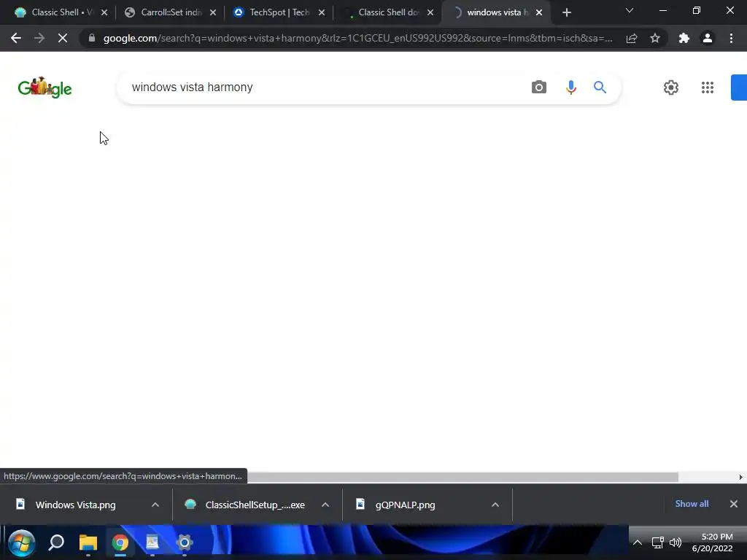Open downloaded Windows Vista.png
Viewport: 747px width, 560px height.
coord(75,505)
